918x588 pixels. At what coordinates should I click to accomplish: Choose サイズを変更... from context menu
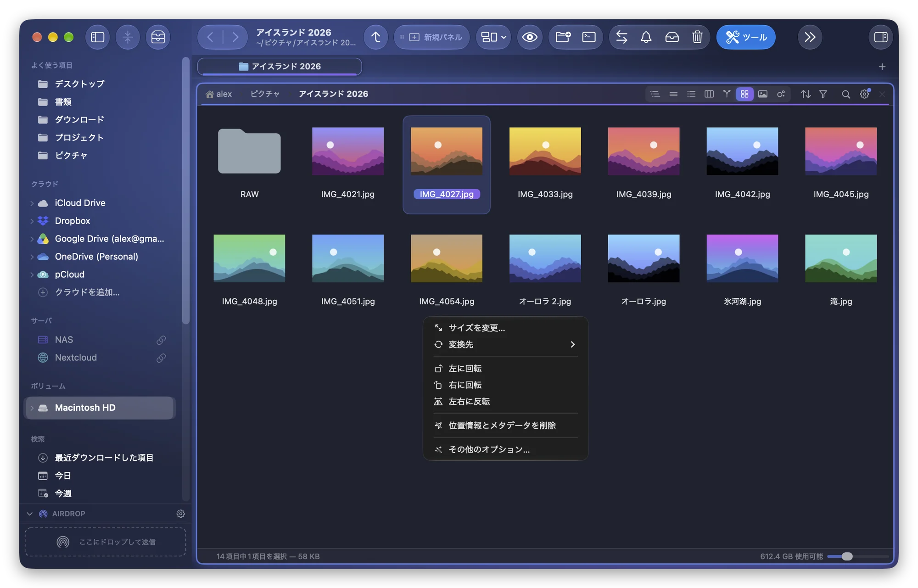click(505, 328)
